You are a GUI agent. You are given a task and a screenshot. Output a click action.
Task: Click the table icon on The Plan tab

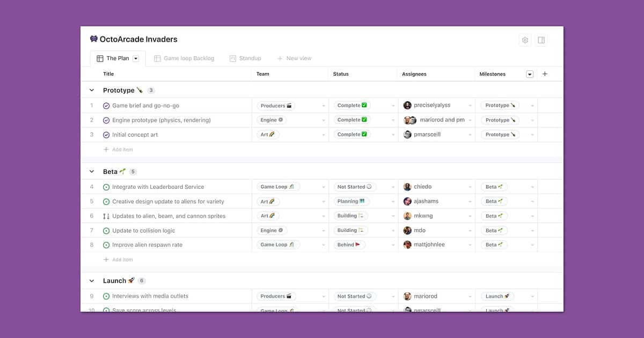tap(100, 58)
